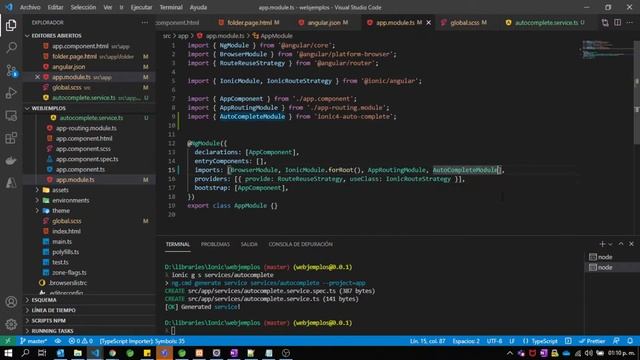Image resolution: width=640 pixels, height=360 pixels.
Task: Open Remote Explorer view icon
Action: point(11,116)
